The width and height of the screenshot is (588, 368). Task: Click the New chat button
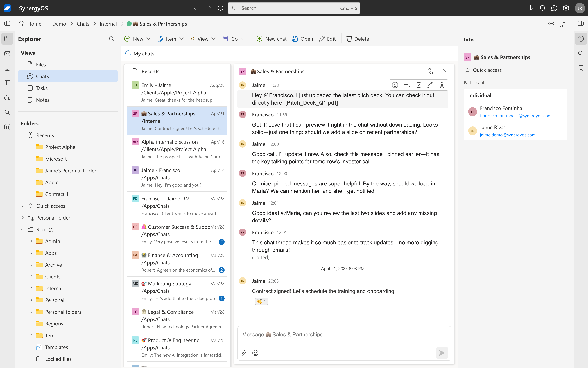pyautogui.click(x=271, y=39)
